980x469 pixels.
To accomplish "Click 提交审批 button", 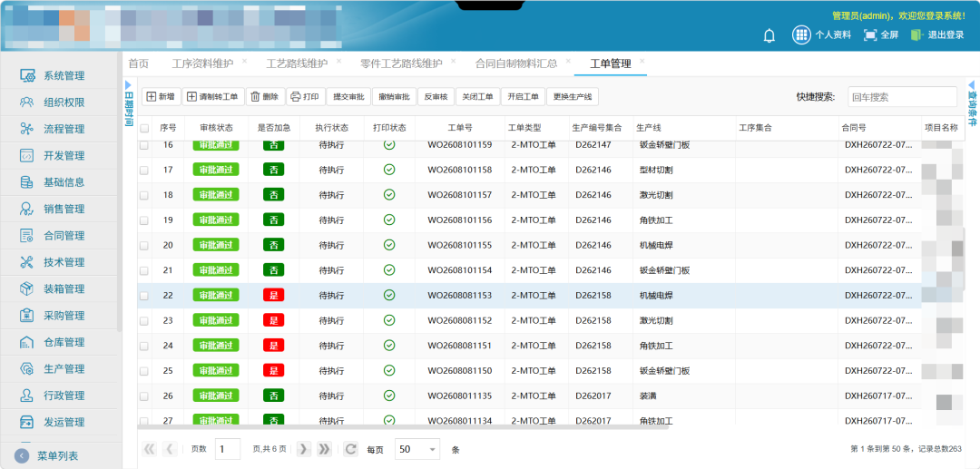I will pyautogui.click(x=348, y=97).
